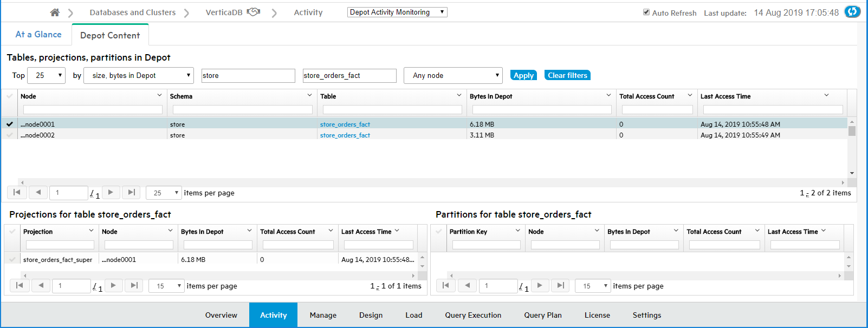The width and height of the screenshot is (868, 328).
Task: Click the home icon in breadcrumb
Action: (55, 12)
